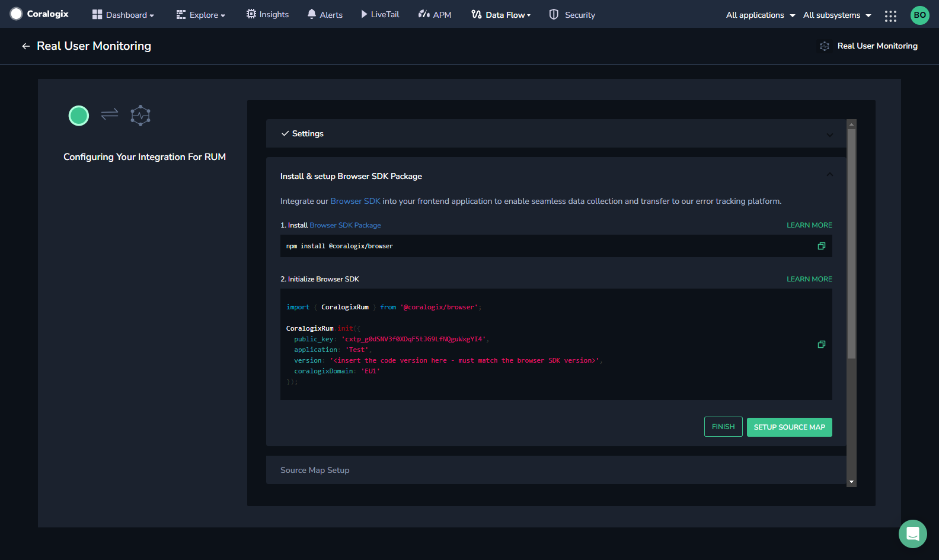Click the Coralogix logo

point(39,14)
